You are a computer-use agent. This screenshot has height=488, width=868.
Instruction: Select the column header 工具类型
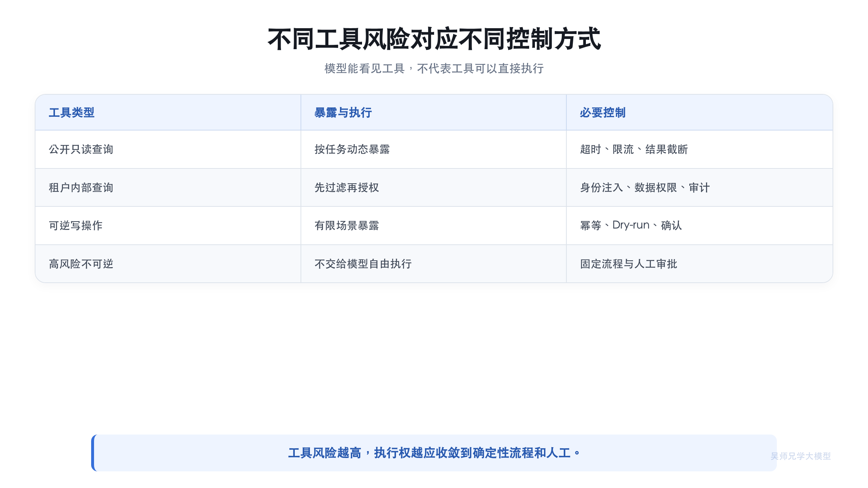tap(168, 112)
